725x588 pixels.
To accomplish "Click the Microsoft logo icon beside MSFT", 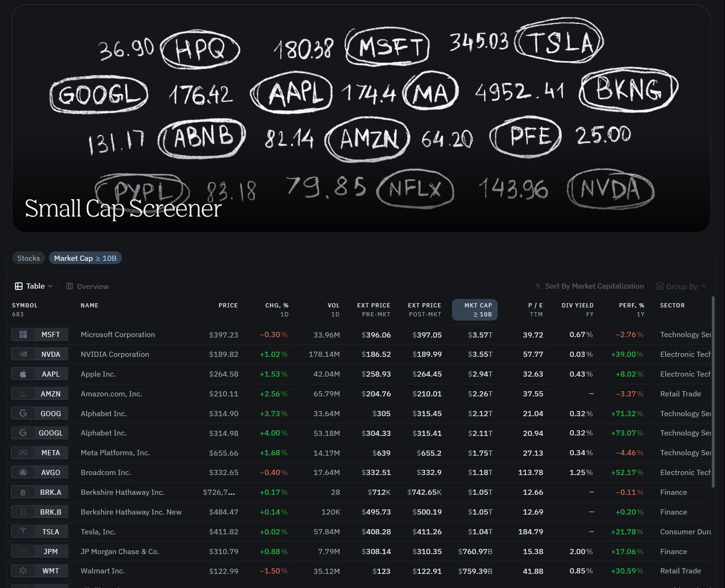I will tap(23, 334).
